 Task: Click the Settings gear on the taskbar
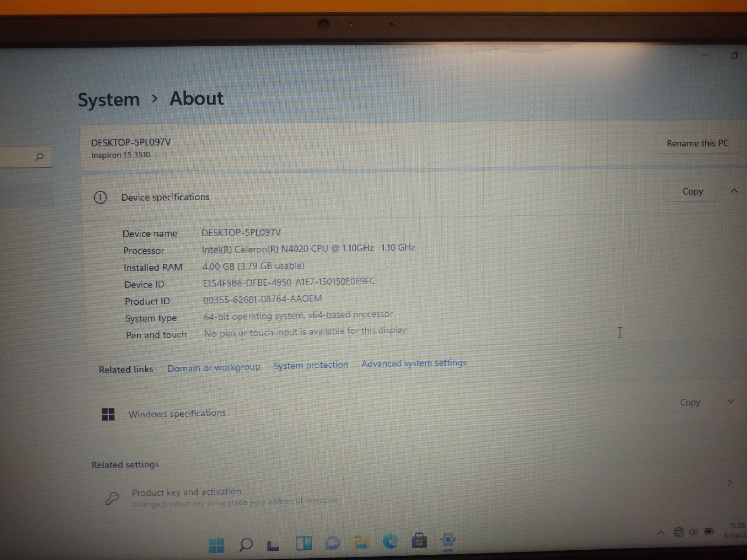tap(448, 539)
